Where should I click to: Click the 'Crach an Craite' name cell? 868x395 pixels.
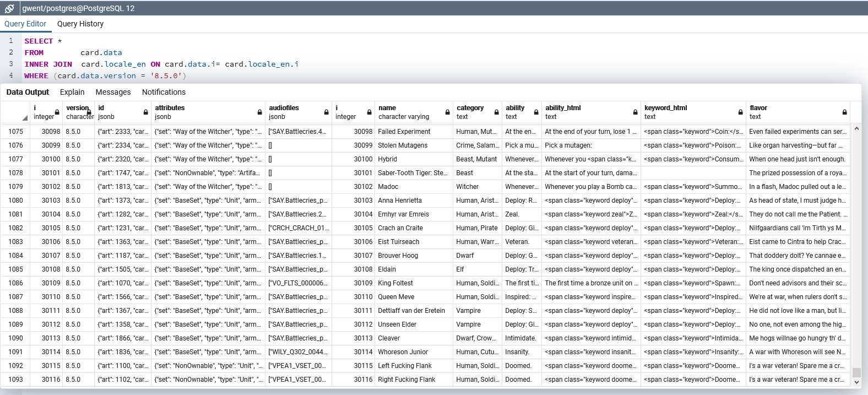click(414, 228)
